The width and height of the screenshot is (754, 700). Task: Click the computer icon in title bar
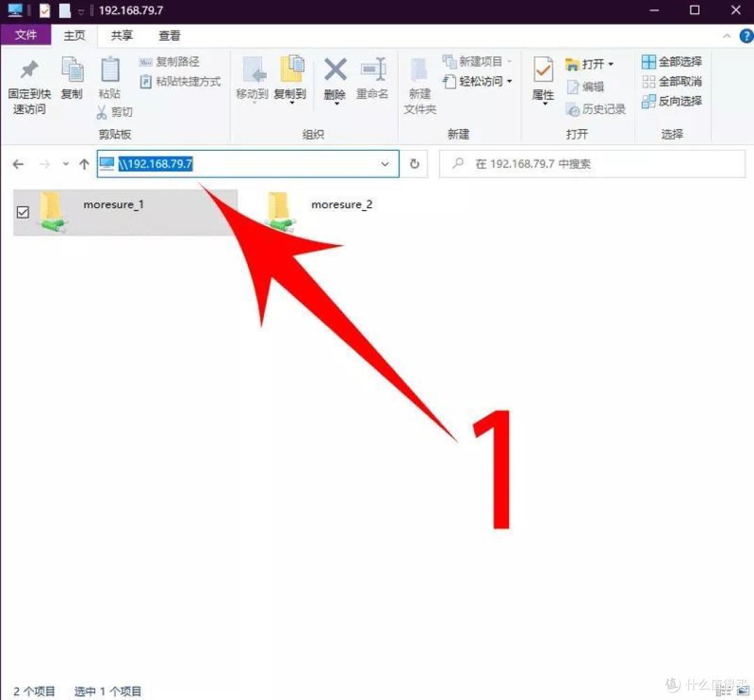click(15, 10)
